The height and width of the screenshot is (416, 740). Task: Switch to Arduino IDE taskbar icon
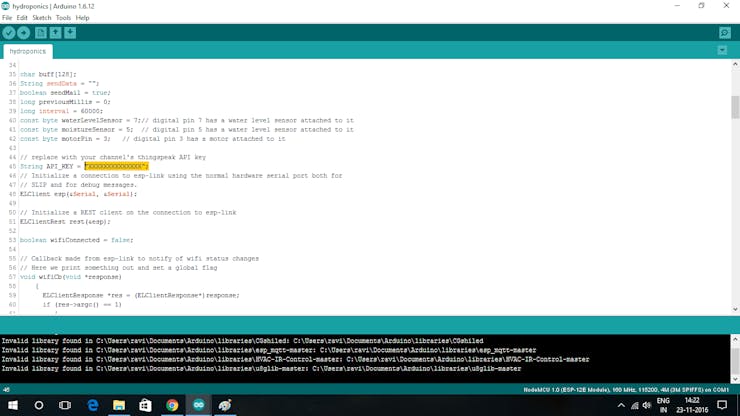tap(199, 405)
